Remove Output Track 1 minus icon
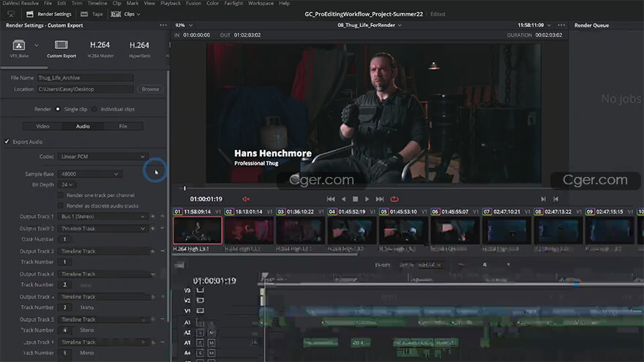The image size is (644, 362). (x=162, y=216)
